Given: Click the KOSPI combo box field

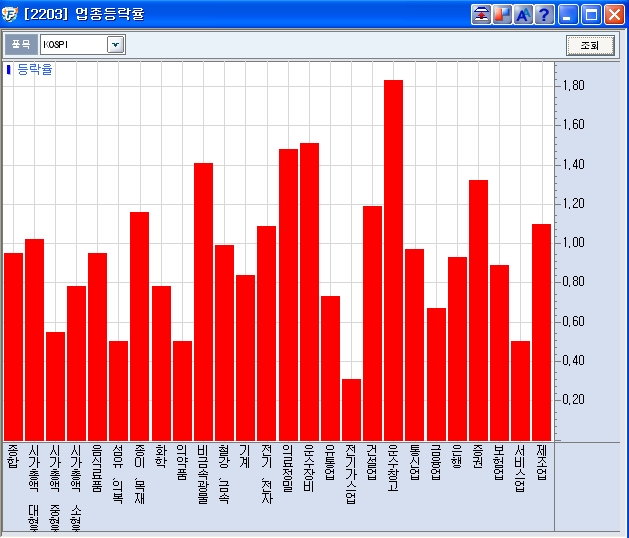Looking at the screenshot, I should (x=83, y=45).
